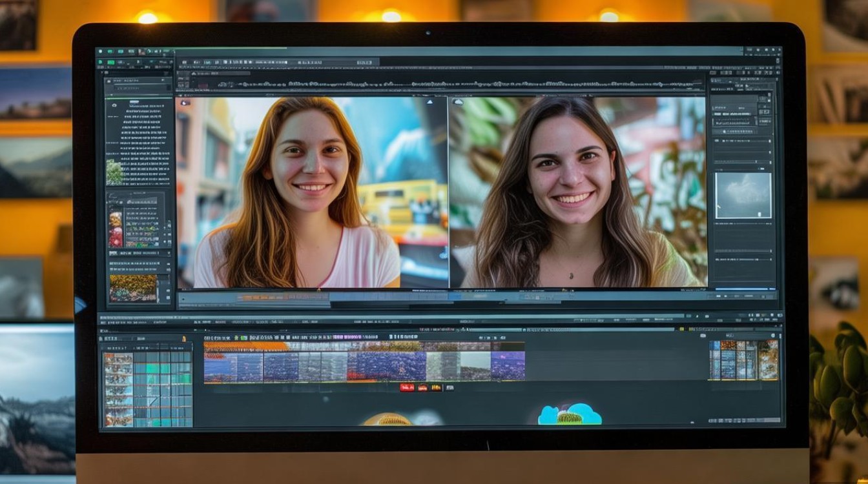Select the sky thumbnail in the right panel
This screenshot has width=868, height=484.
click(743, 195)
